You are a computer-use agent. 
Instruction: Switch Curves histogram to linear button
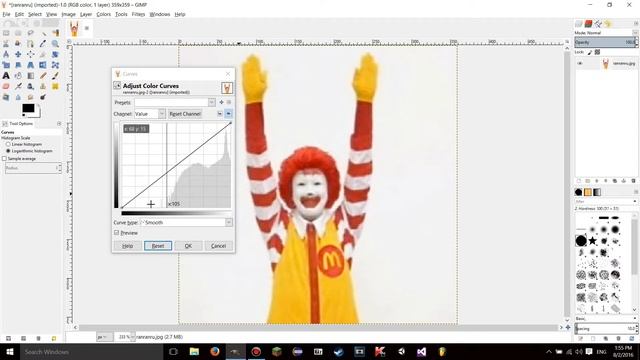pos(220,113)
